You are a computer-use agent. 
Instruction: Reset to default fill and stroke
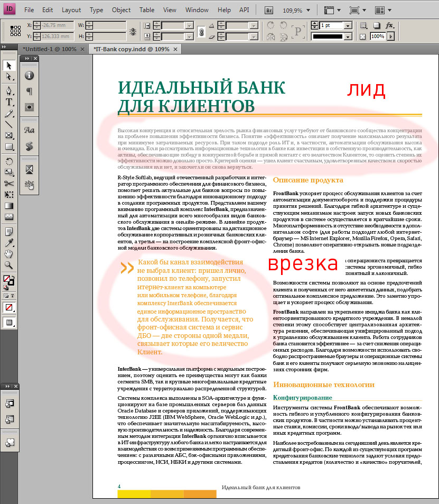point(5,287)
